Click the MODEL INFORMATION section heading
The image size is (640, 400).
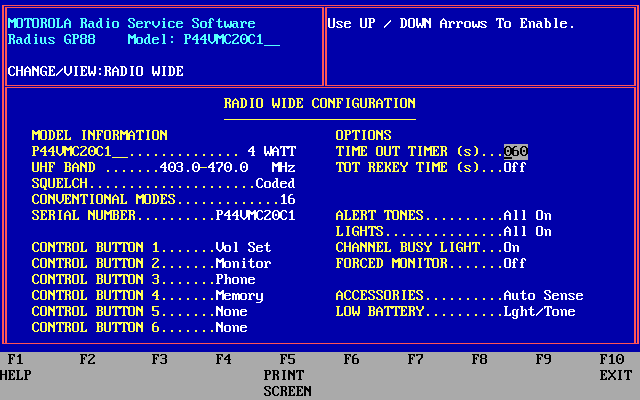pos(100,136)
